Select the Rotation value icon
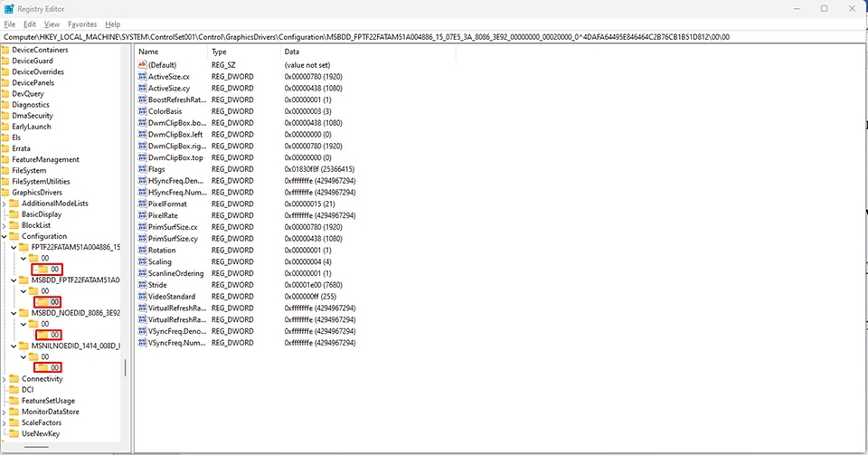This screenshot has height=455, width=868. (x=142, y=251)
